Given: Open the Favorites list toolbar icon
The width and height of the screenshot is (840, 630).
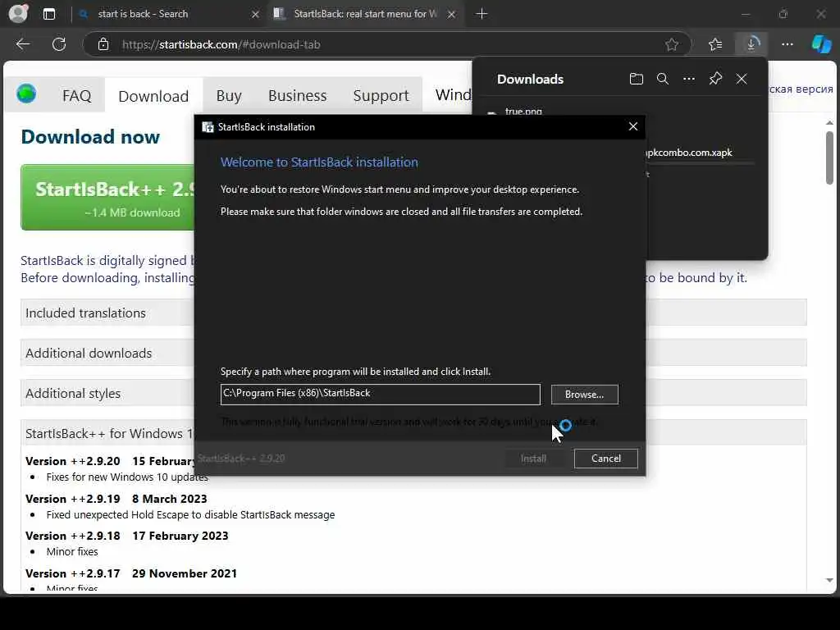Looking at the screenshot, I should click(x=715, y=44).
